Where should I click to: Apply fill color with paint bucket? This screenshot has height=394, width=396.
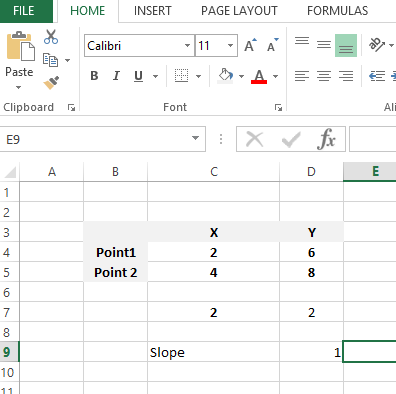tap(225, 76)
